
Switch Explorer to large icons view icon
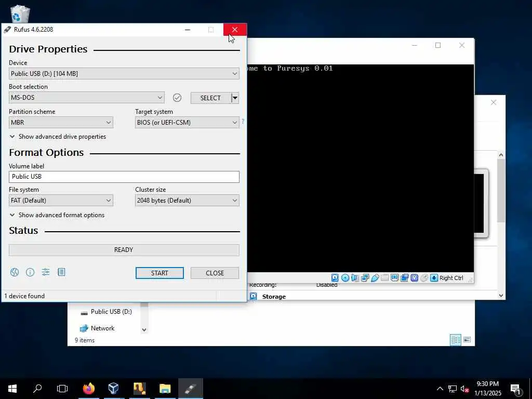[467, 340]
